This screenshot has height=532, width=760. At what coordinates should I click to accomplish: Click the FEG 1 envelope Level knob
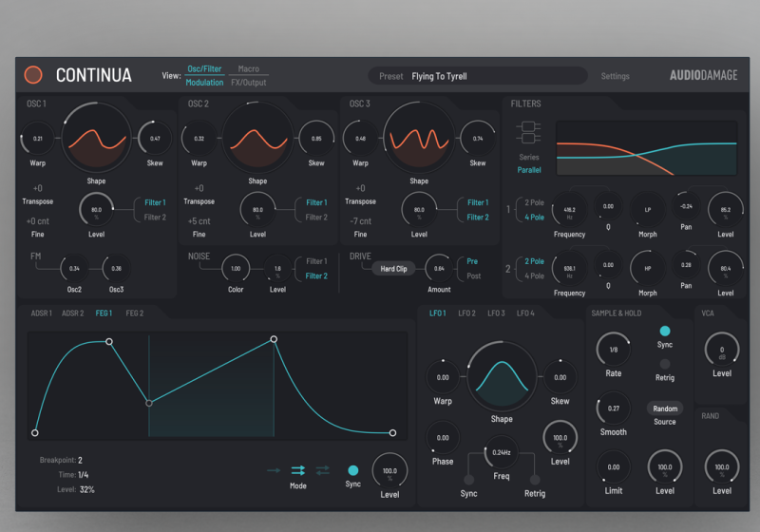[389, 471]
